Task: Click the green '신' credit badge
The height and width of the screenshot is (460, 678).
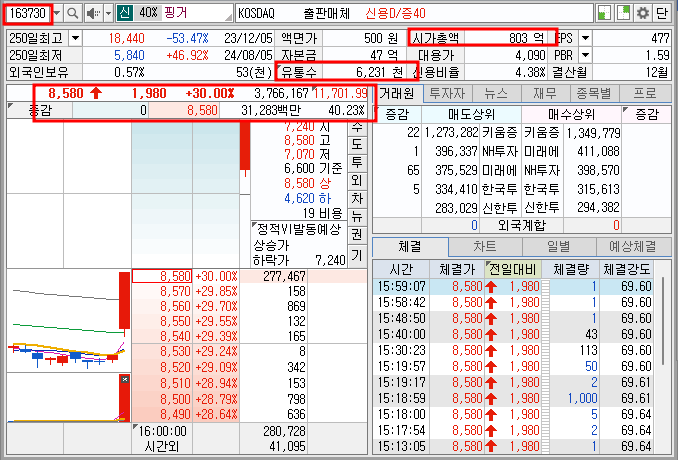Action: pyautogui.click(x=124, y=13)
